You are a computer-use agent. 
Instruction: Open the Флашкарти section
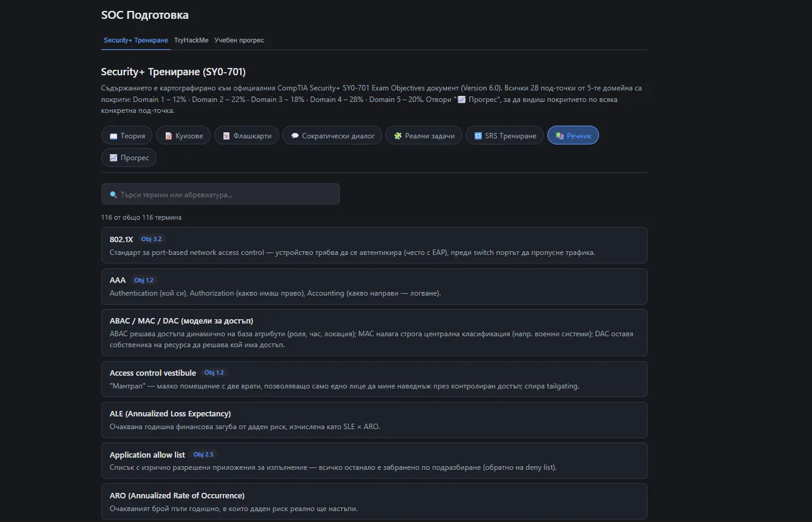coord(246,135)
